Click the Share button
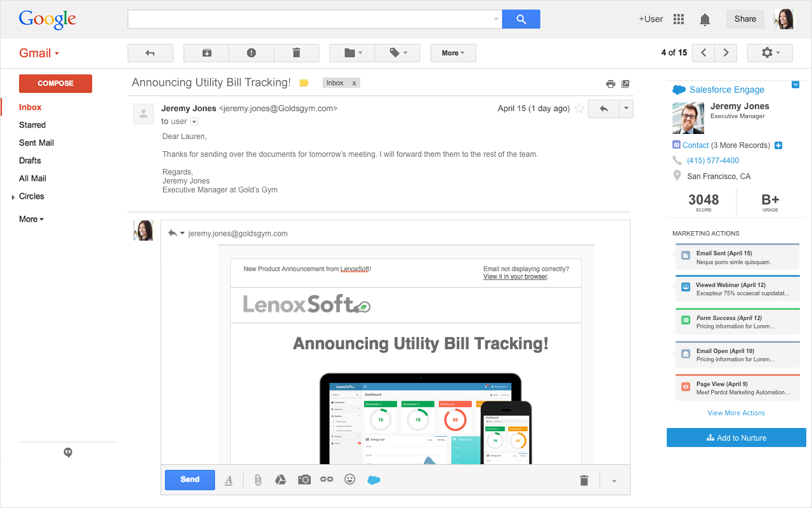812x508 pixels. [x=745, y=19]
